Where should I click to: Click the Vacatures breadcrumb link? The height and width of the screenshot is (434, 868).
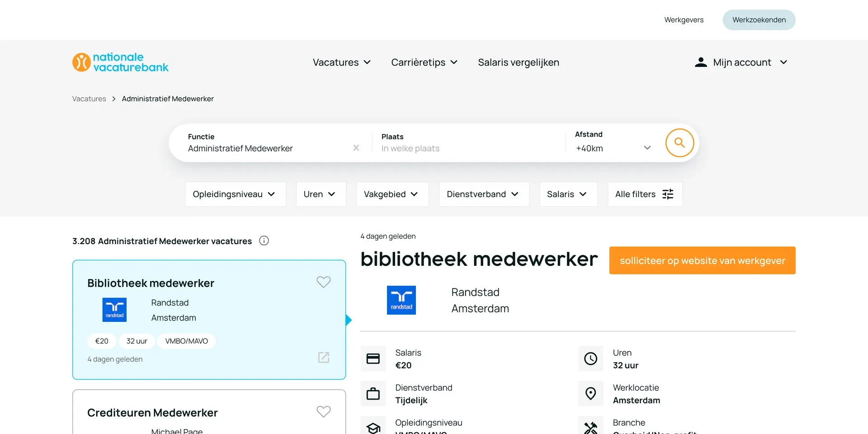pyautogui.click(x=89, y=99)
